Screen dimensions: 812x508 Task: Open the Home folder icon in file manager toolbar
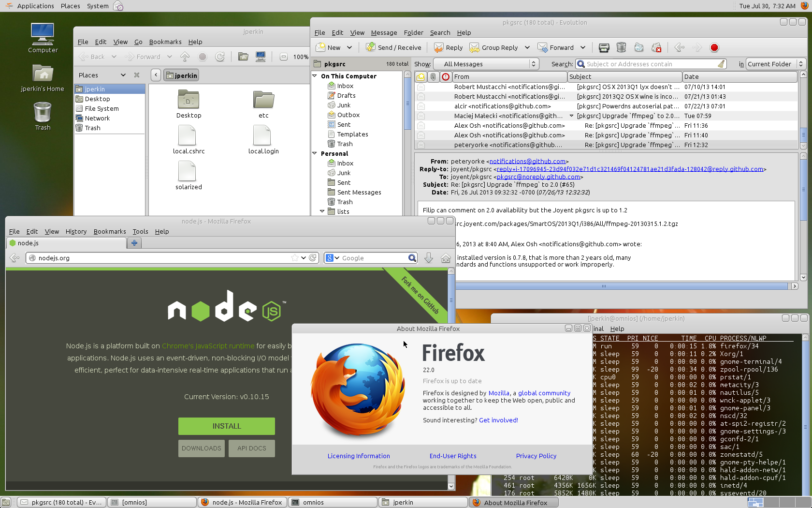click(243, 57)
